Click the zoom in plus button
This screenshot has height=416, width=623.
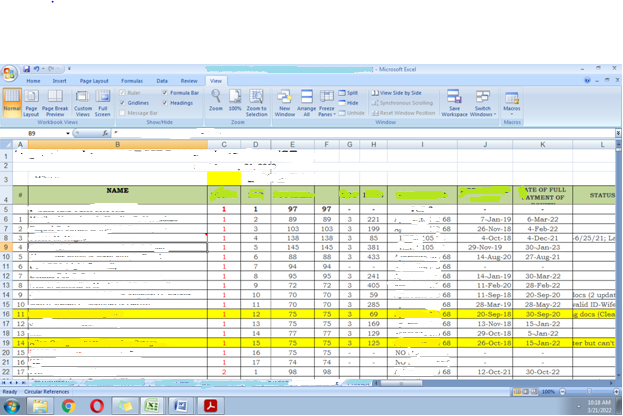[617, 392]
